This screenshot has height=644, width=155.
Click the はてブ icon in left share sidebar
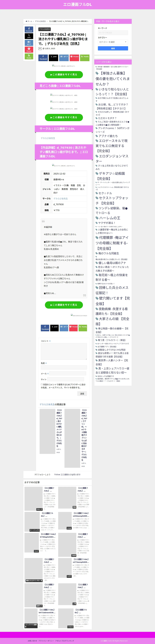(x=29, y=43)
